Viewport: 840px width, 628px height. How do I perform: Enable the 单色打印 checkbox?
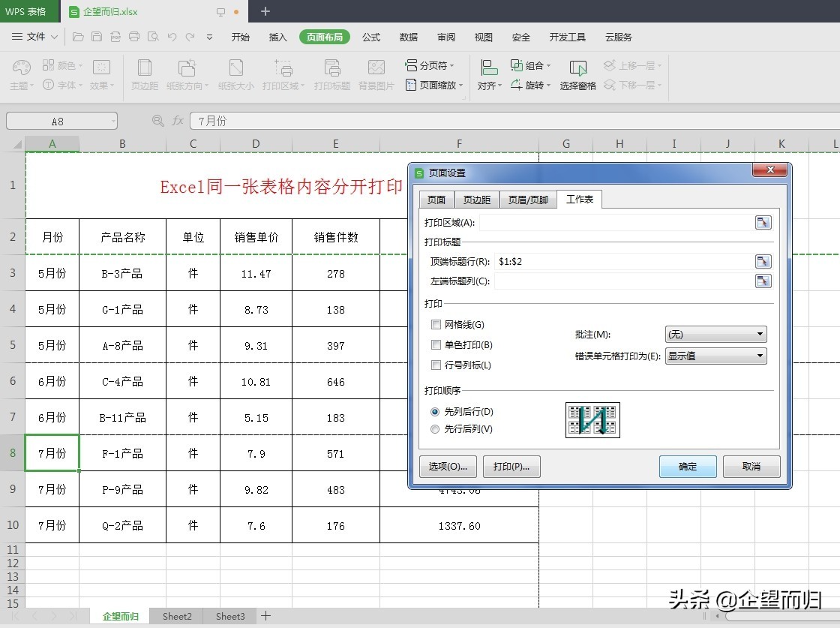click(436, 345)
